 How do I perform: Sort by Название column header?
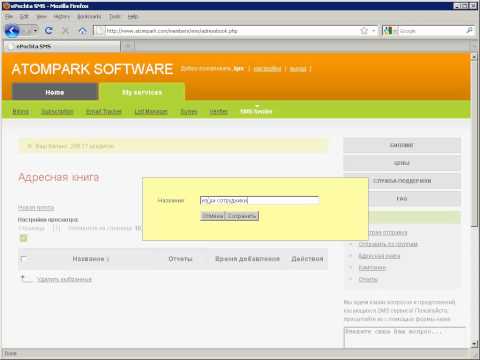click(89, 259)
